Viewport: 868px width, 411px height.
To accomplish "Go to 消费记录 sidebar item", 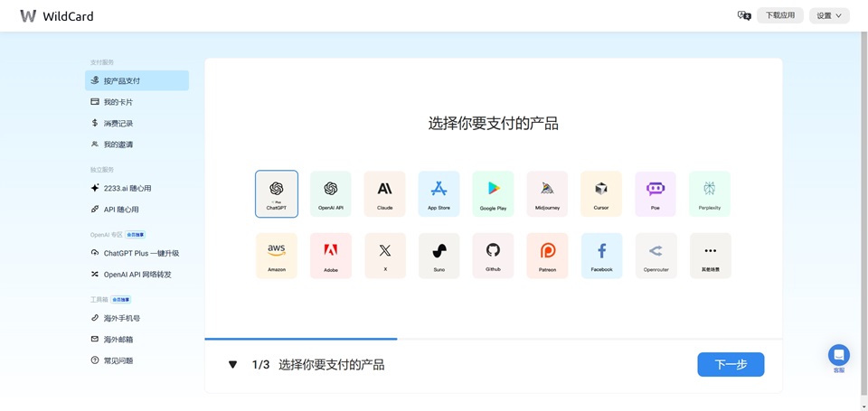I will pos(118,123).
